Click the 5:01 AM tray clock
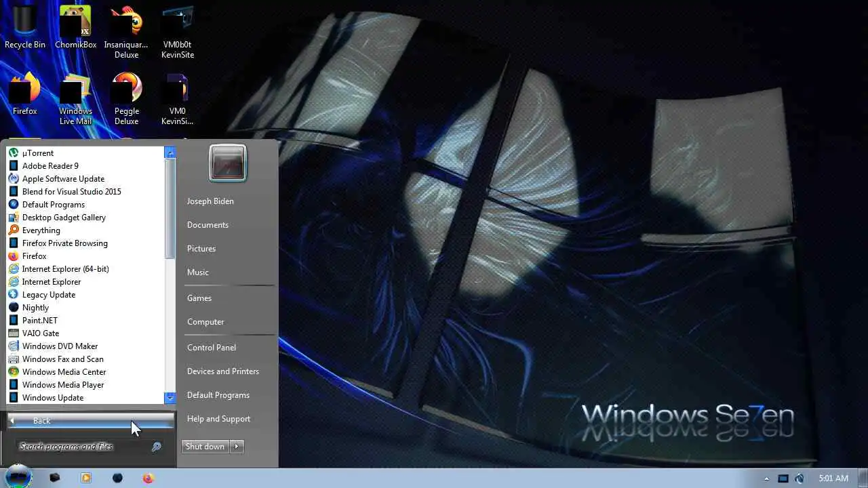The width and height of the screenshot is (868, 488). (833, 479)
